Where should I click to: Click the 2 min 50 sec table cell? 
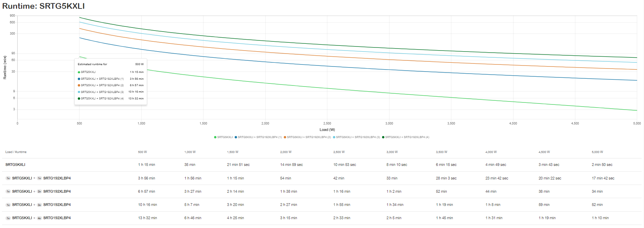[602, 165]
